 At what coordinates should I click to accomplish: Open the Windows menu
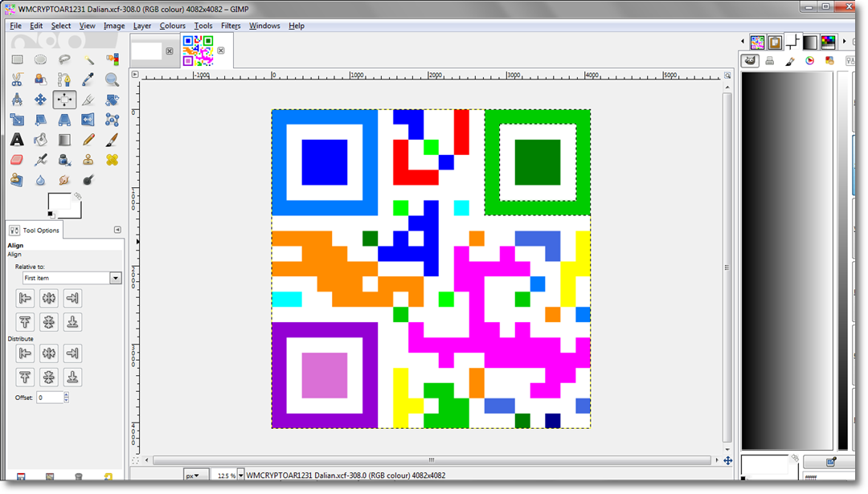[264, 26]
